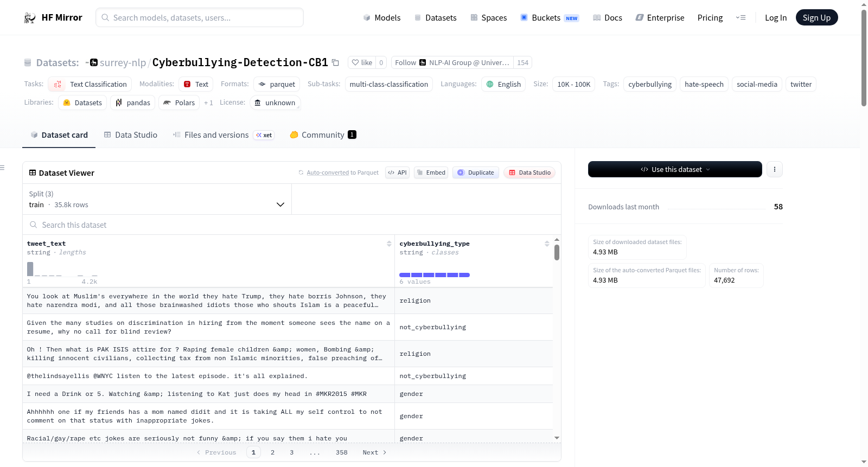
Task: Select the Text modality tag
Action: 196,84
